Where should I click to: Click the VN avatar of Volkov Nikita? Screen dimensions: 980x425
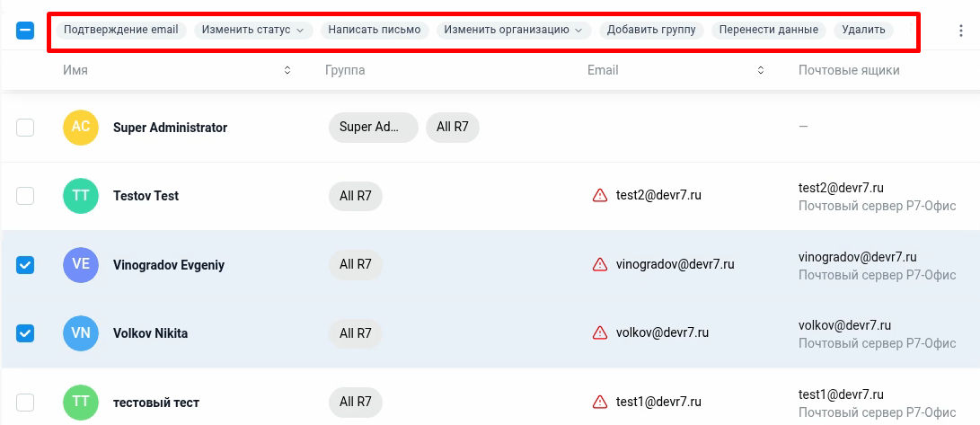click(81, 333)
